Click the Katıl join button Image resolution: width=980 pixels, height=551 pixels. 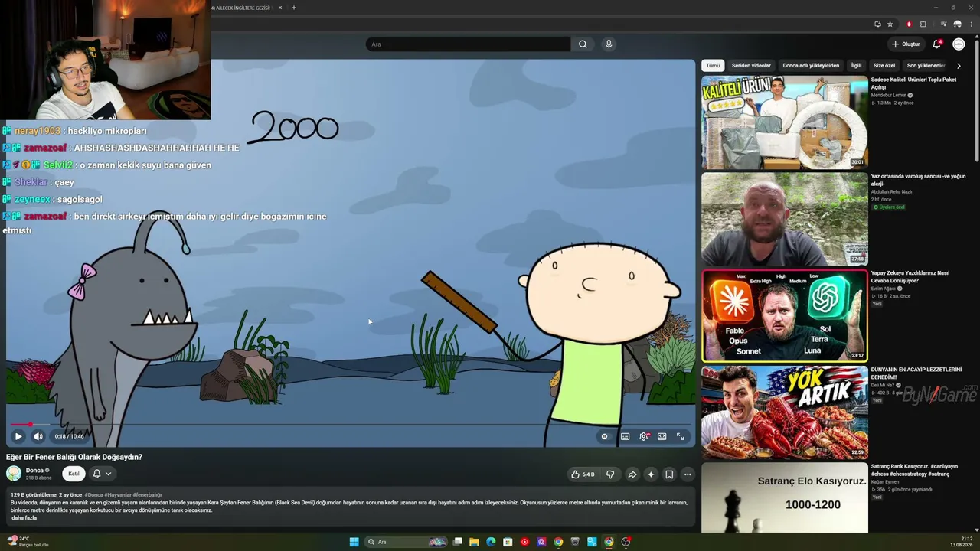click(73, 474)
